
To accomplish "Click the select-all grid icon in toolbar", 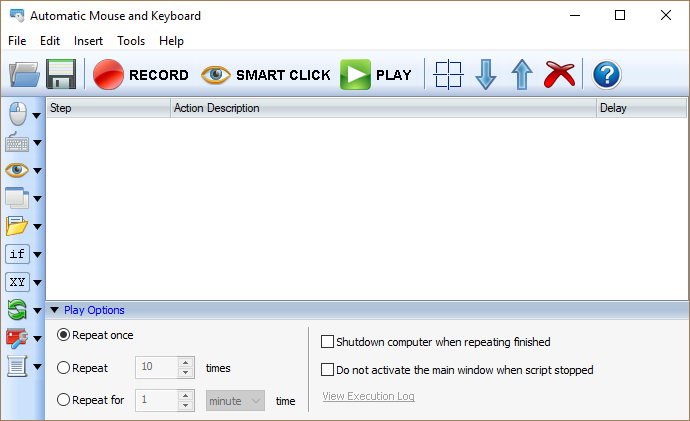I will pos(448,75).
